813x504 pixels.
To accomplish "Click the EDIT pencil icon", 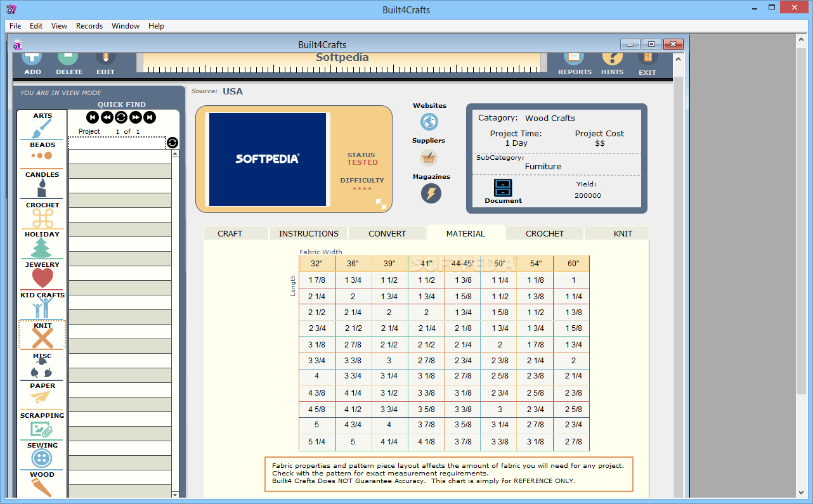I will coord(105,58).
